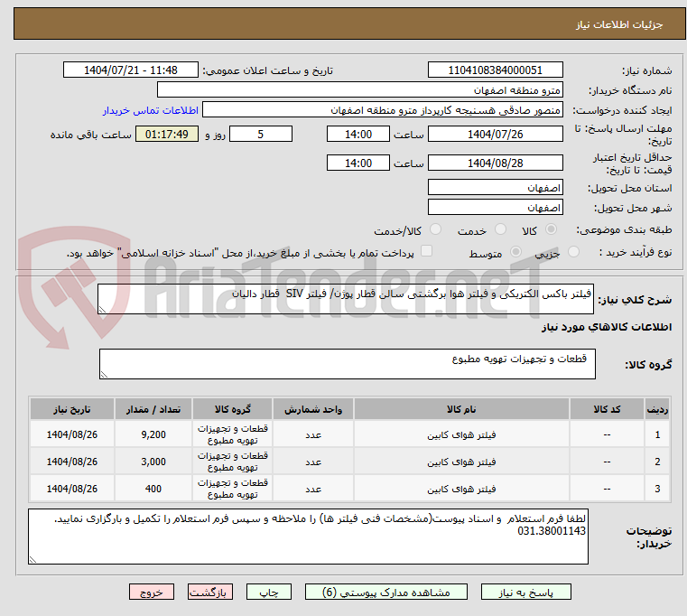Screen dimensions: 687x616
Task: Click the نام کالا column header
Action: coord(461,409)
